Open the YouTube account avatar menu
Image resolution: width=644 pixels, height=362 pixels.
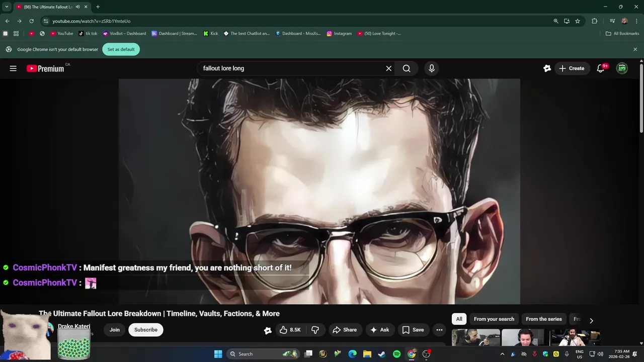622,68
